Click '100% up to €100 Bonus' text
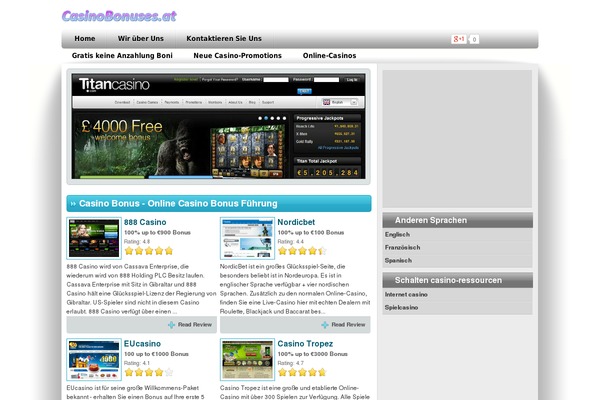The height and width of the screenshot is (400, 600). [x=311, y=232]
